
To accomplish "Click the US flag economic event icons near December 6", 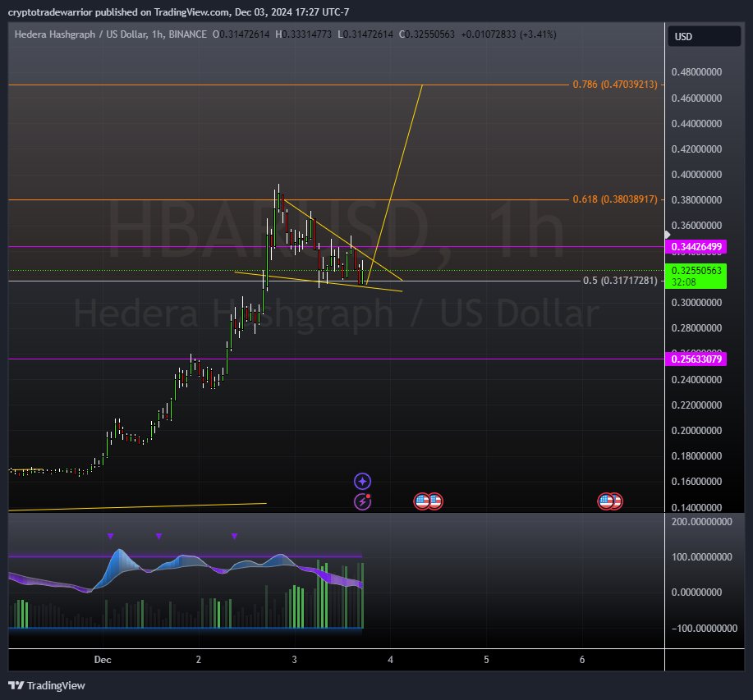I will pos(609,501).
